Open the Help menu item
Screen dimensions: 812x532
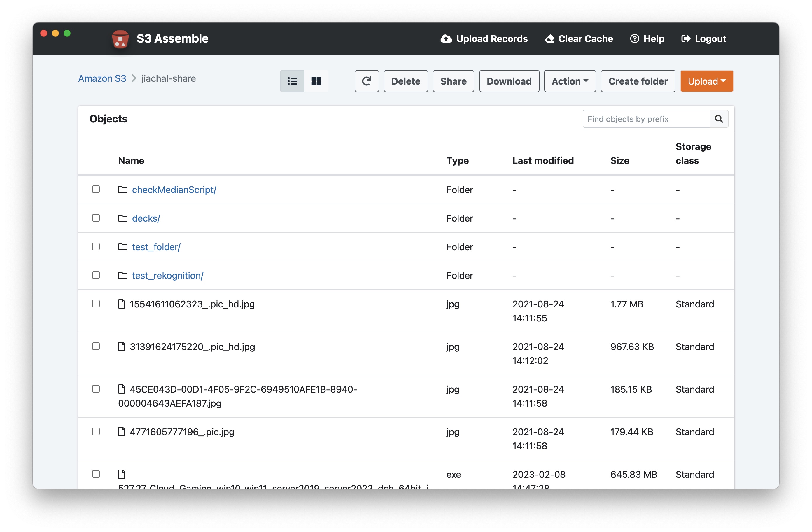click(647, 39)
